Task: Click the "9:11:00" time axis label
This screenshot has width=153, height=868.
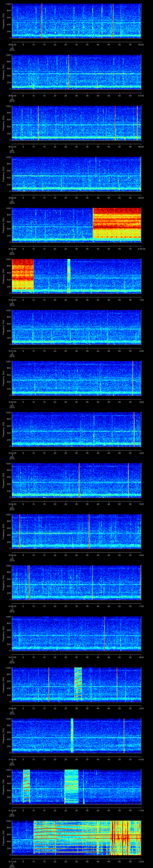Action: (x=12, y=861)
